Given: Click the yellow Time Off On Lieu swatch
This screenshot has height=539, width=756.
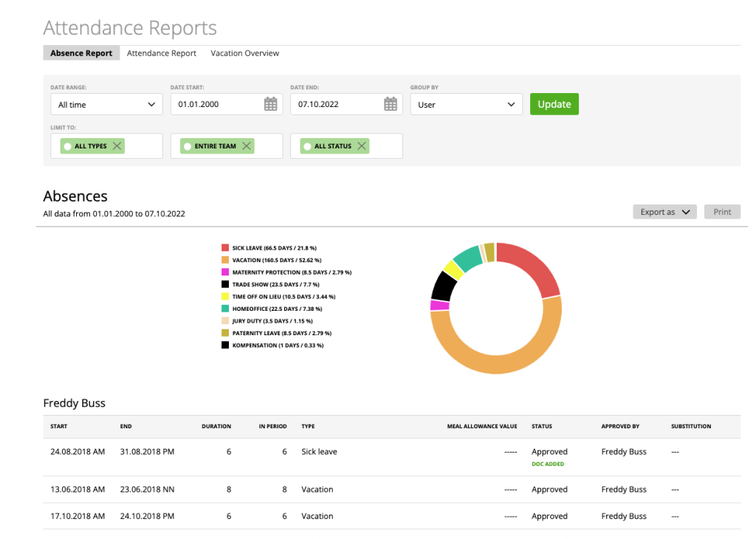Looking at the screenshot, I should [x=225, y=297].
